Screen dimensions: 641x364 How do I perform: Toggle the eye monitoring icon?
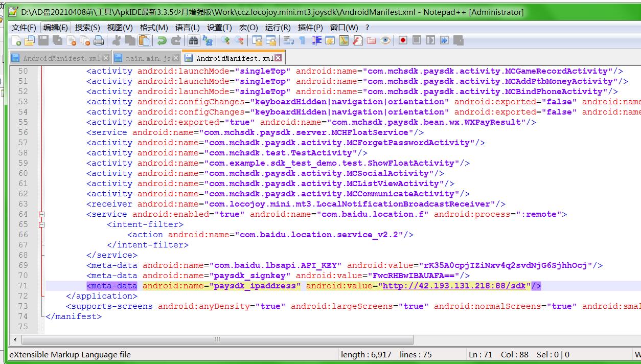pyautogui.click(x=385, y=41)
